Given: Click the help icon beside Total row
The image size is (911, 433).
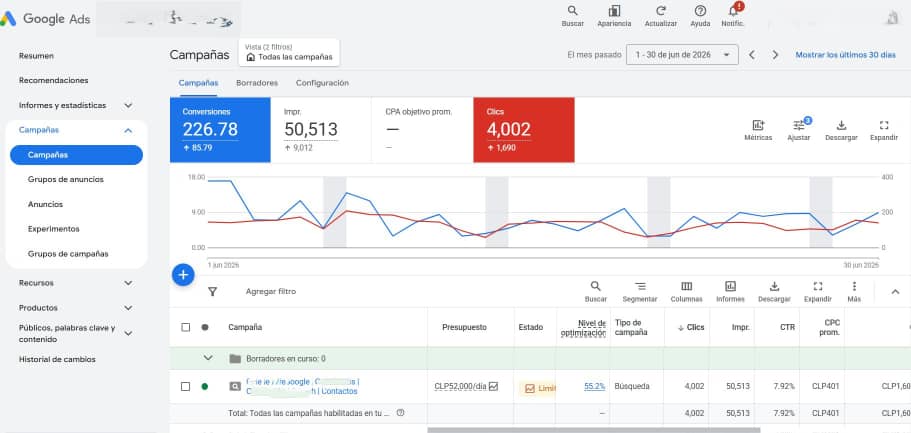Looking at the screenshot, I should (400, 413).
